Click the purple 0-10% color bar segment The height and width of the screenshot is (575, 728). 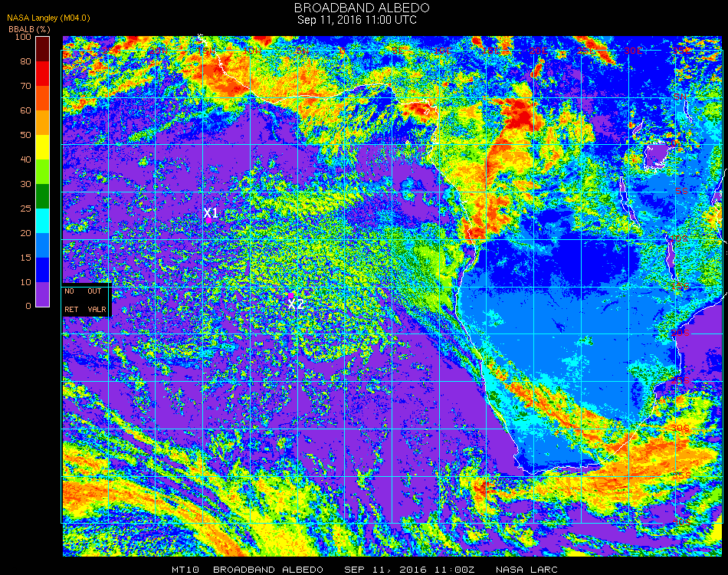point(42,294)
